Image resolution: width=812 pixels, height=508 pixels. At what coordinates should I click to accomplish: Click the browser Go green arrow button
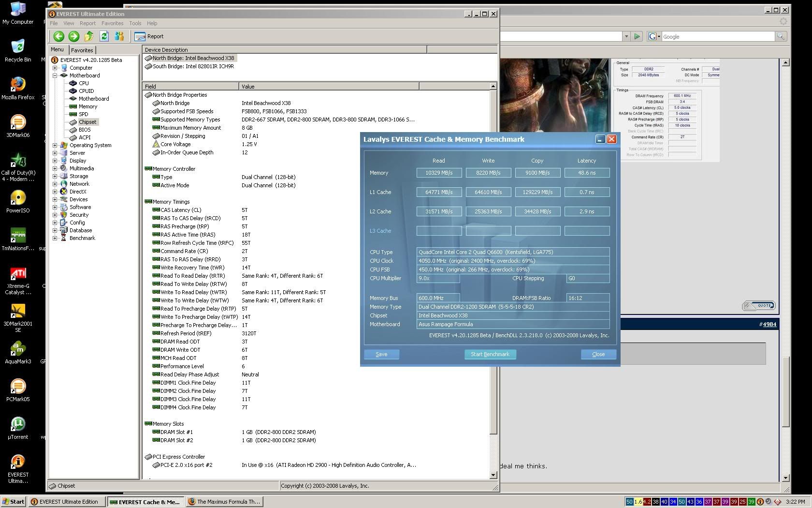pyautogui.click(x=638, y=36)
